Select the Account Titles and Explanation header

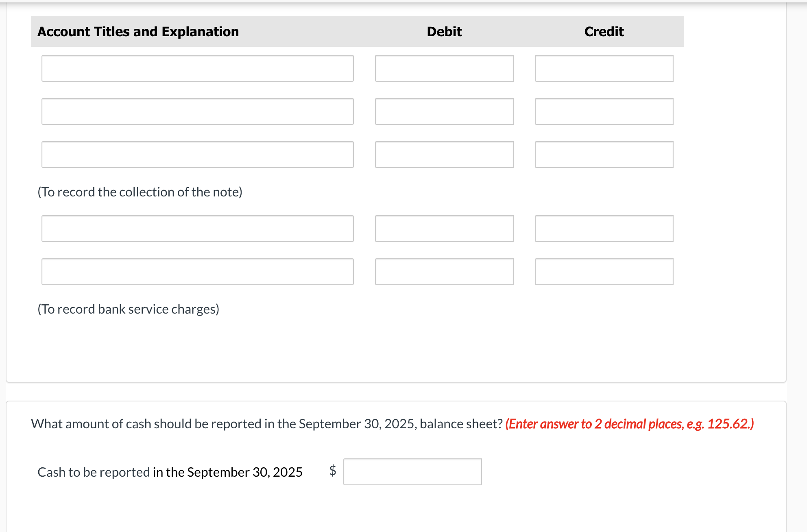pyautogui.click(x=138, y=31)
